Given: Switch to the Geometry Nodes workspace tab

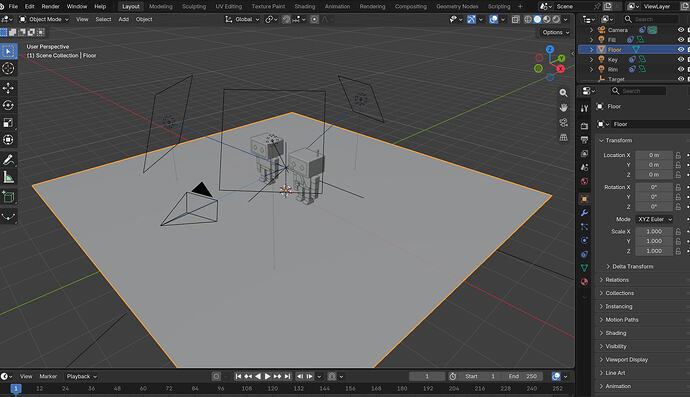Looking at the screenshot, I should point(457,7).
